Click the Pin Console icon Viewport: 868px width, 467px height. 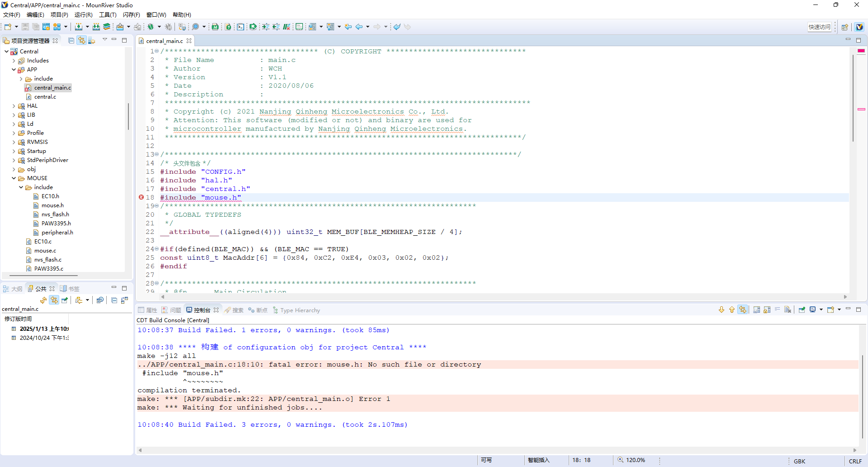tap(802, 310)
